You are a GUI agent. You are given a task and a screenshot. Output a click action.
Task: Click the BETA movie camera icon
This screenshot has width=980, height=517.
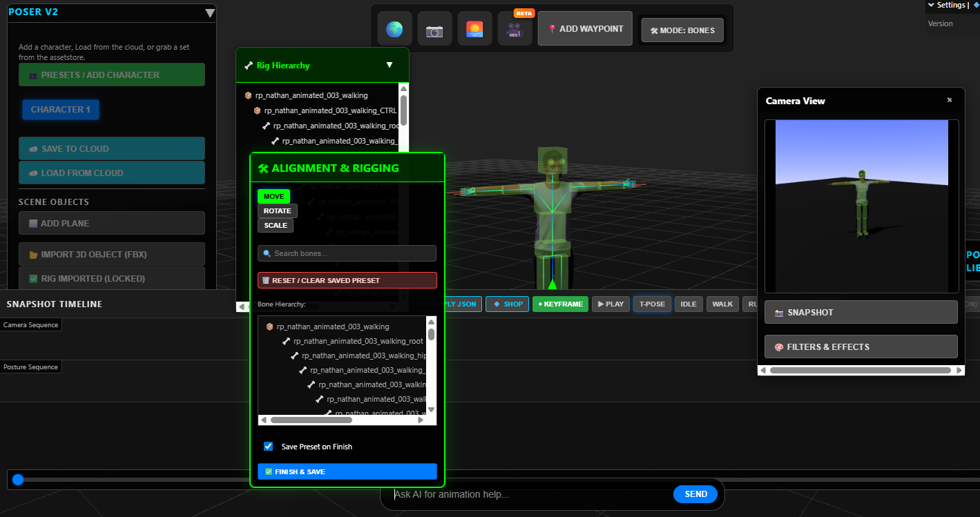[515, 28]
